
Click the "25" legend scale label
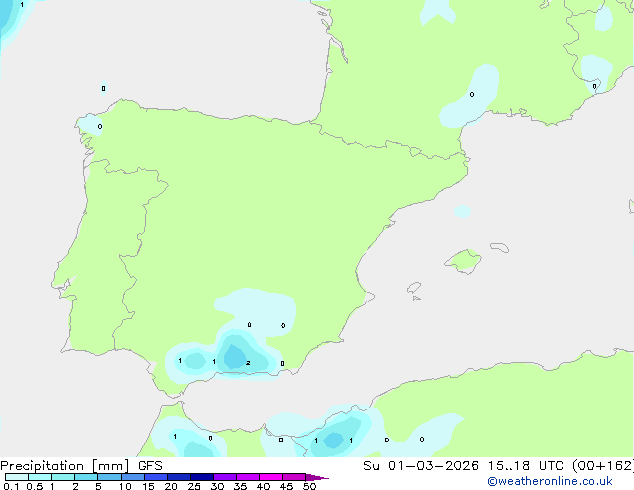coord(194,486)
